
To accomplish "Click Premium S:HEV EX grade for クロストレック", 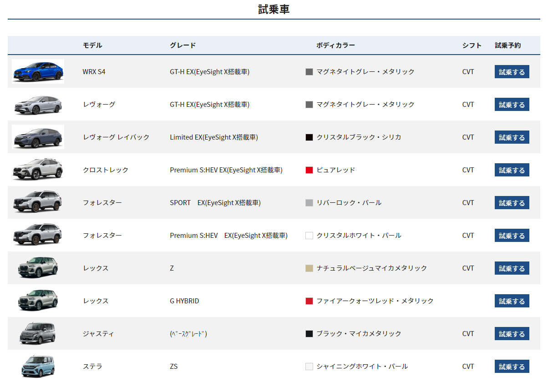I will [x=226, y=170].
